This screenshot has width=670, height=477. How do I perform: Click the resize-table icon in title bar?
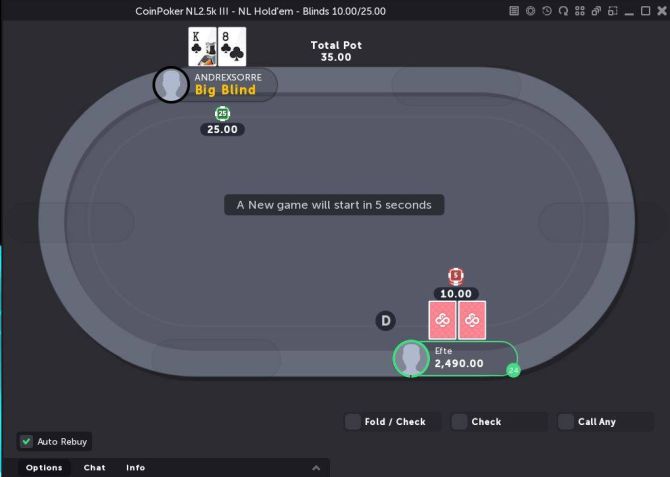pyautogui.click(x=613, y=11)
